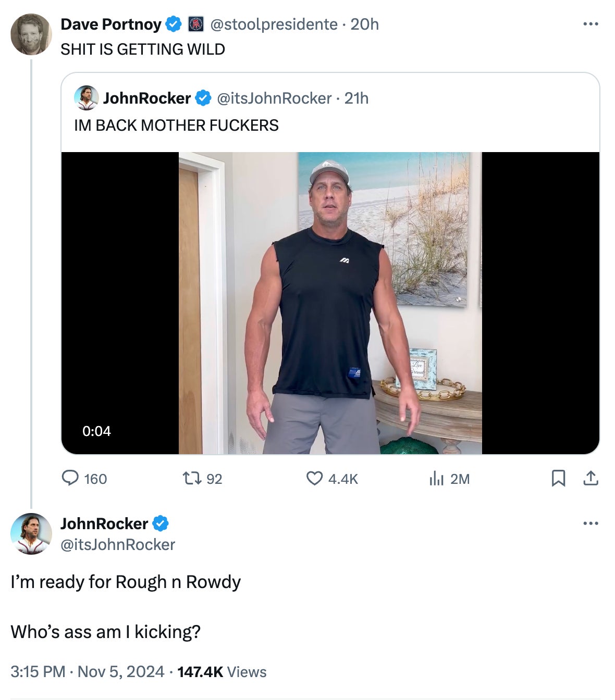The image size is (615, 700).
Task: Click Dave Portnoy's verified blue checkmark
Action: 174,24
